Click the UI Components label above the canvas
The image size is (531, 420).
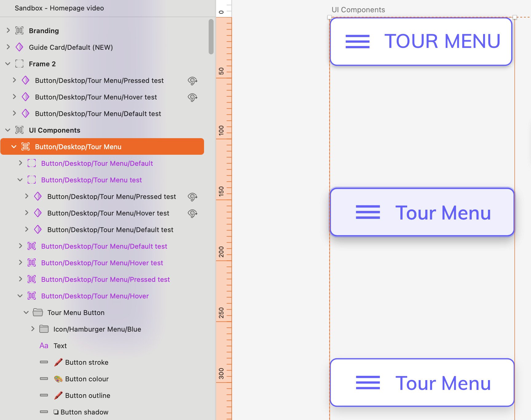tap(358, 10)
